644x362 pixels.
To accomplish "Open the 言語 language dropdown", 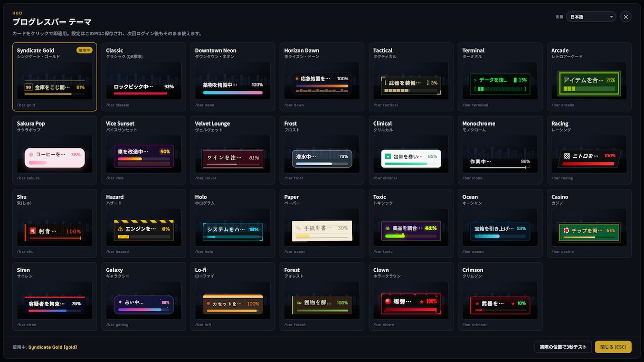I will click(591, 17).
